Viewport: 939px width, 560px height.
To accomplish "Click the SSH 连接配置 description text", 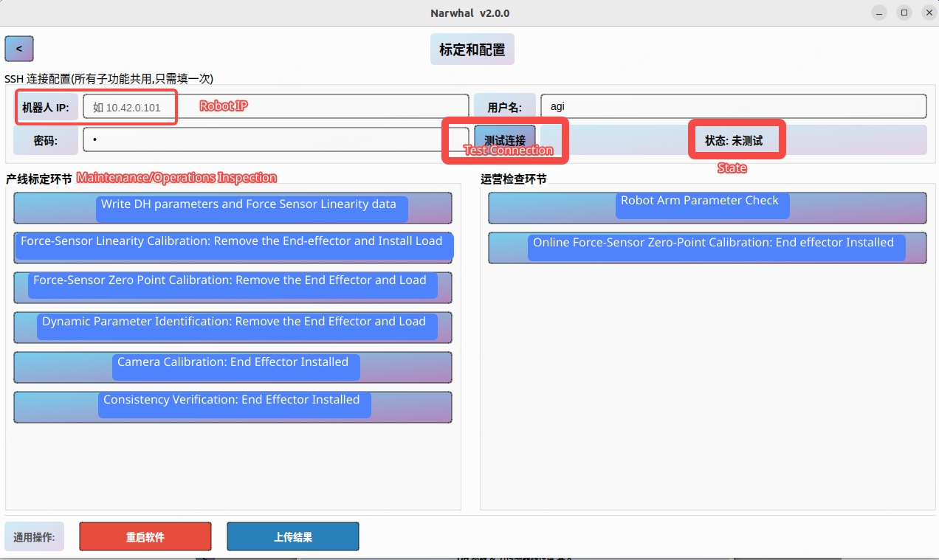I will 109,78.
